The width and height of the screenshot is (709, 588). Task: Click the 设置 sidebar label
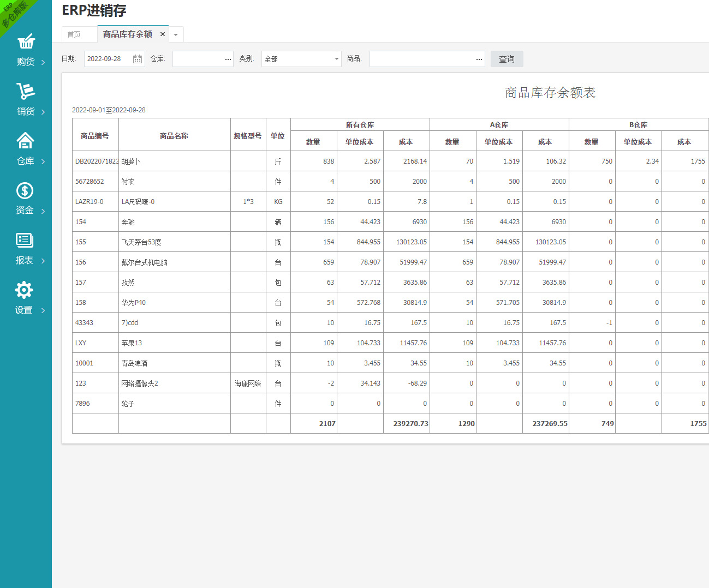point(23,310)
